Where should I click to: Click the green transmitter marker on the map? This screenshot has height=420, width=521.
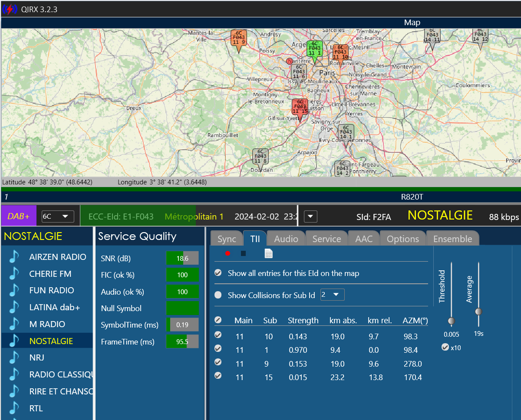click(x=314, y=51)
